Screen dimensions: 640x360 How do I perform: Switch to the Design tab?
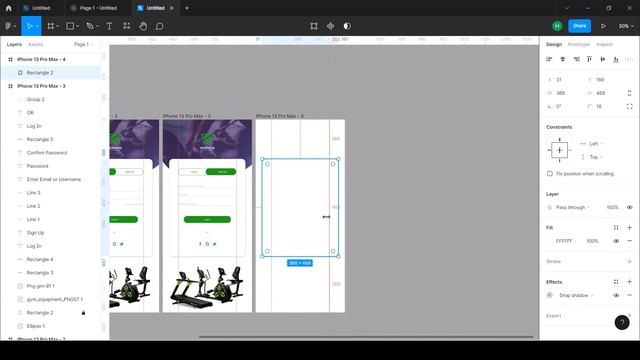click(x=554, y=44)
